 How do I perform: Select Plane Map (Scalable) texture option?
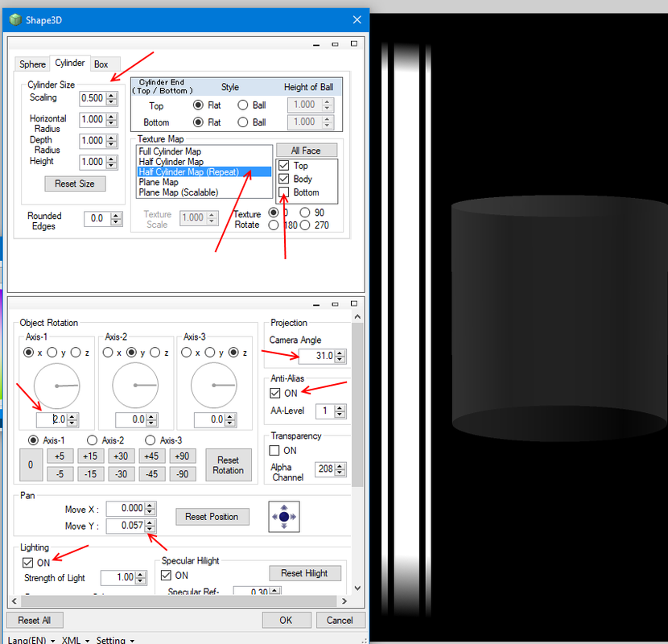pos(204,192)
